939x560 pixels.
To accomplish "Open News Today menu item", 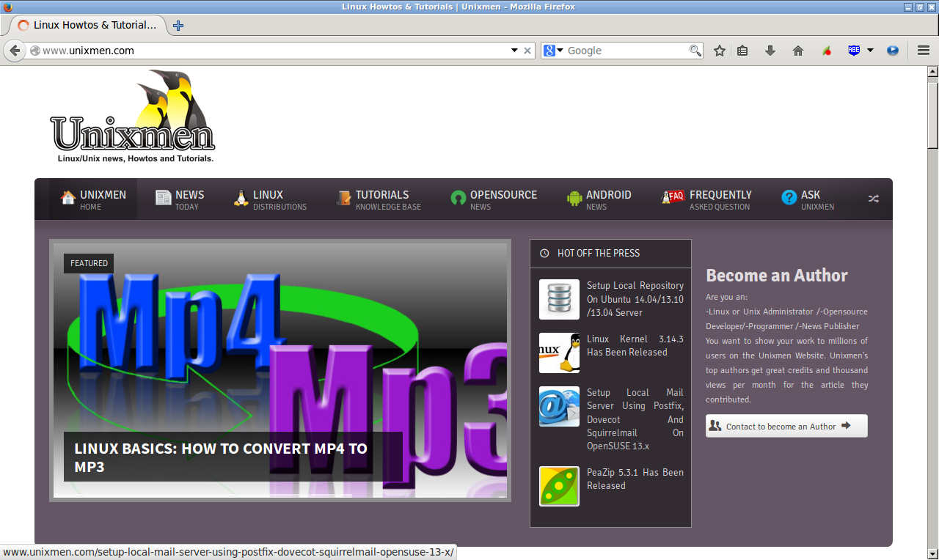I will [180, 199].
